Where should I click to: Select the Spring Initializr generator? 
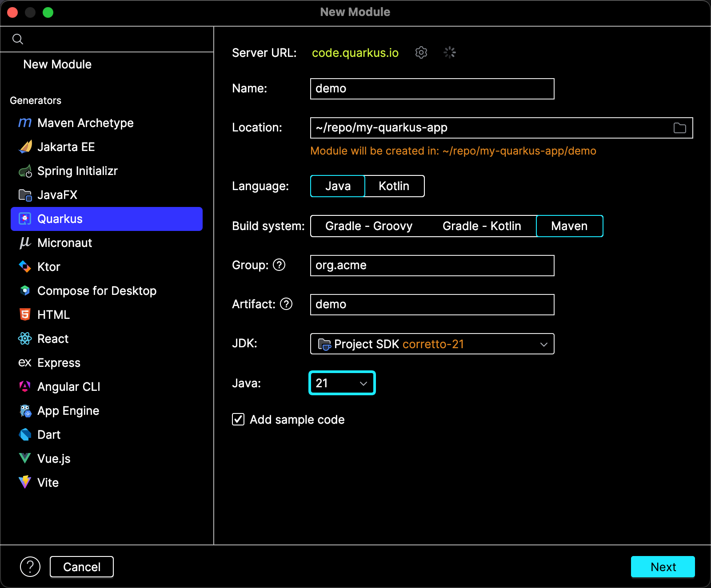pyautogui.click(x=77, y=171)
